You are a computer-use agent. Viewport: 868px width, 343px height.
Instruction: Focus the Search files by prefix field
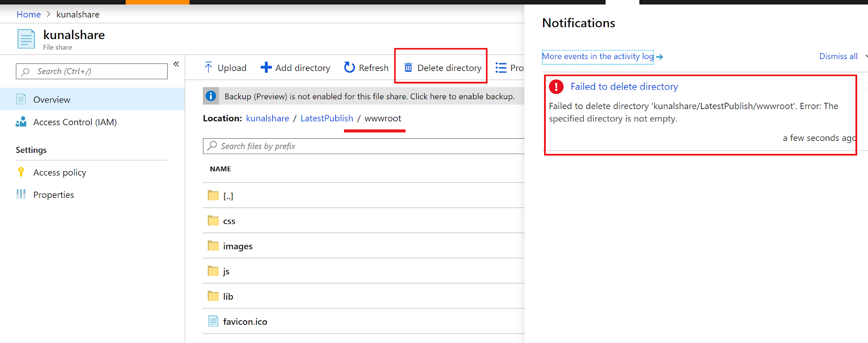363,146
